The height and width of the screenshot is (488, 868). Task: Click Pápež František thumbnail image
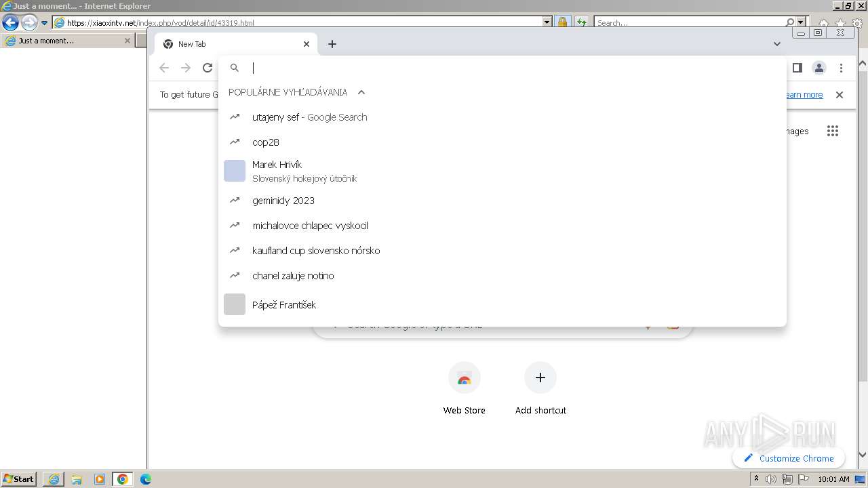pos(235,304)
